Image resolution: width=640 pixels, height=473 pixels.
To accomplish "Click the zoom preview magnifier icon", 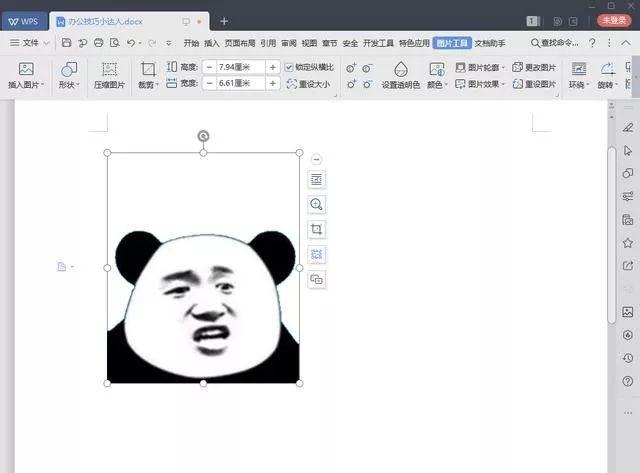I will click(317, 204).
